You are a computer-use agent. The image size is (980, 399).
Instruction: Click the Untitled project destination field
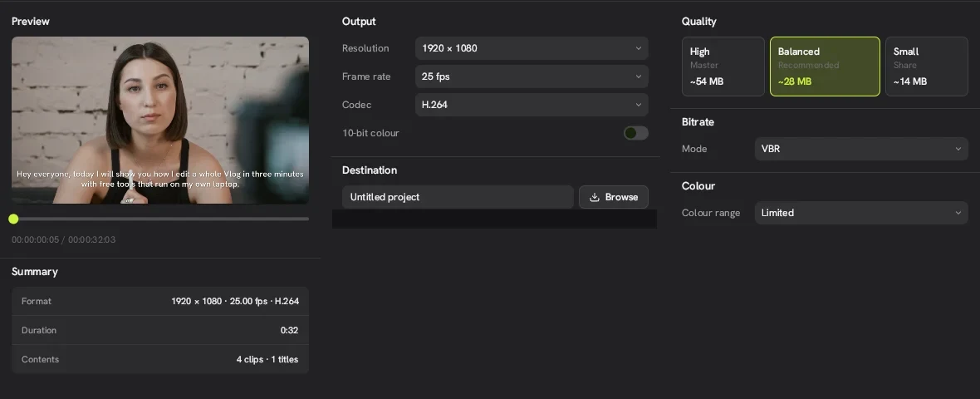pos(458,197)
